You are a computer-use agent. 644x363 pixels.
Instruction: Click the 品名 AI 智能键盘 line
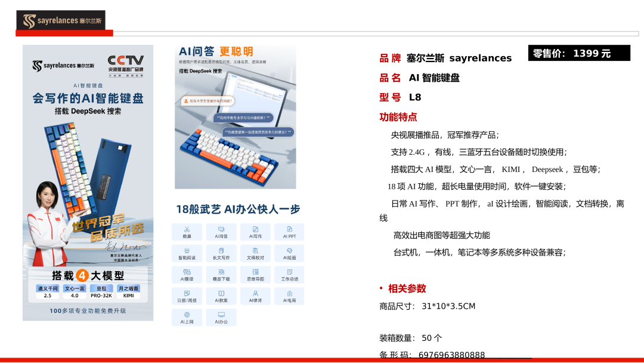click(419, 78)
